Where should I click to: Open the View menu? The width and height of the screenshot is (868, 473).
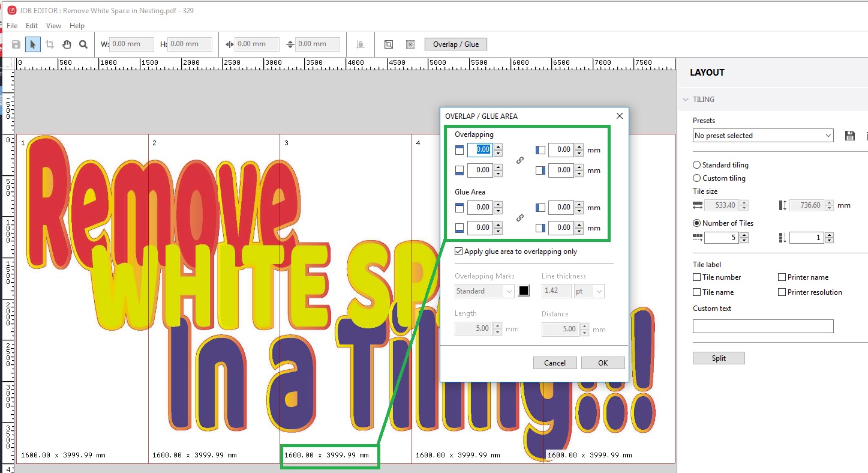click(x=53, y=25)
